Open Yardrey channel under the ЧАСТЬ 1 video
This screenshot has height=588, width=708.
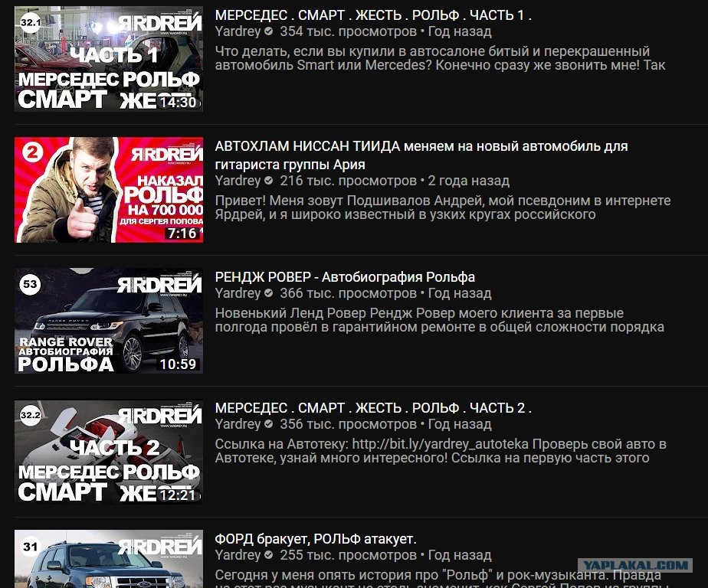238,31
